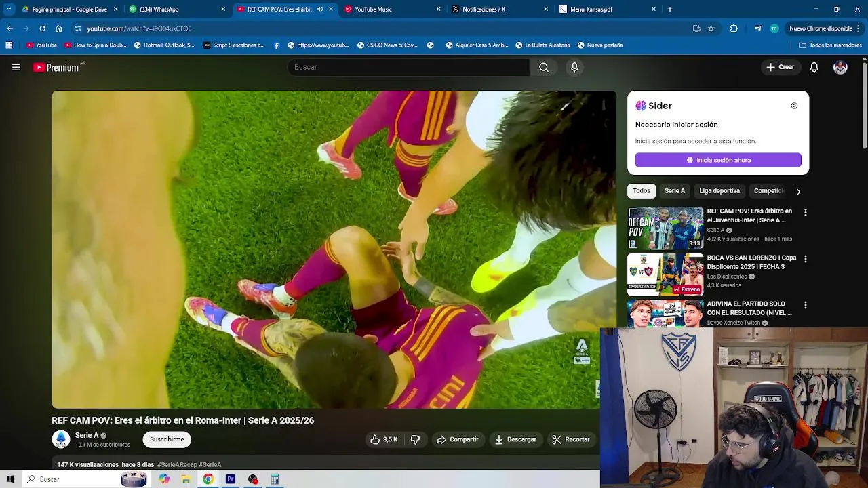The height and width of the screenshot is (488, 868).
Task: Switch to Página principal Google Drive tab
Action: click(x=69, y=9)
